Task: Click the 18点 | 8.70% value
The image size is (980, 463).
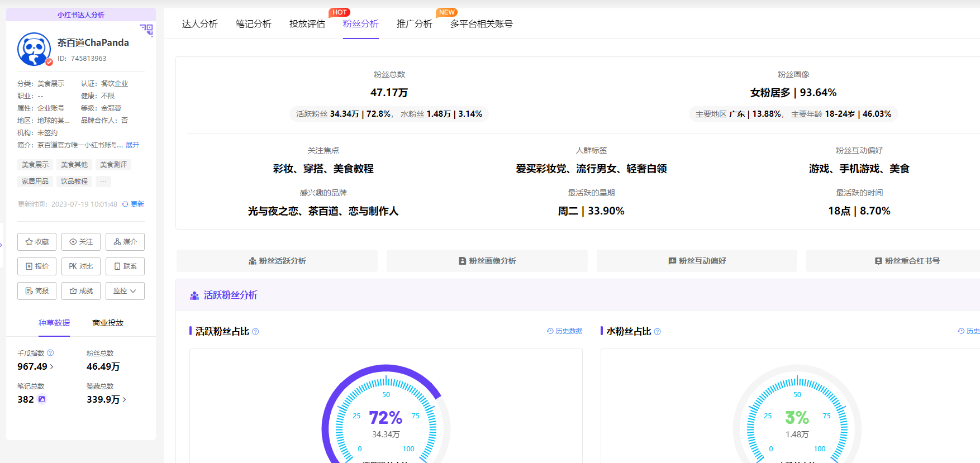Action: [859, 211]
